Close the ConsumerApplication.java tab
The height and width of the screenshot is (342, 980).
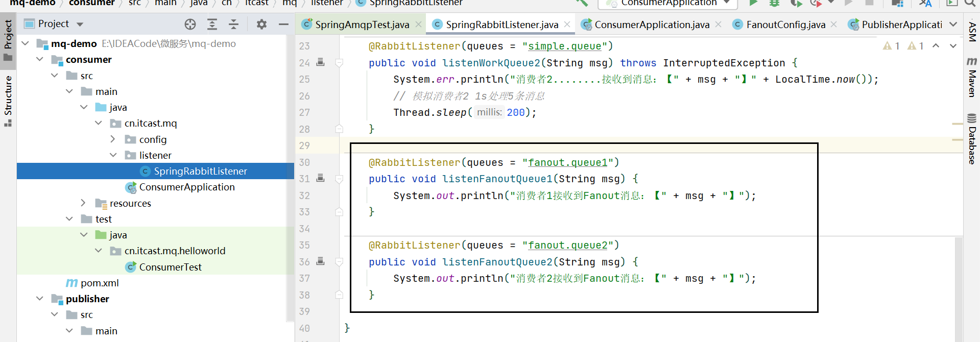point(718,25)
